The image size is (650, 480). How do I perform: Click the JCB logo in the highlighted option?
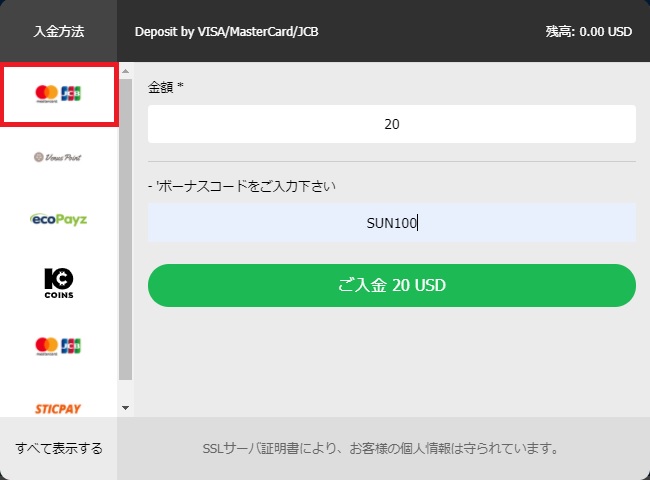point(71,94)
